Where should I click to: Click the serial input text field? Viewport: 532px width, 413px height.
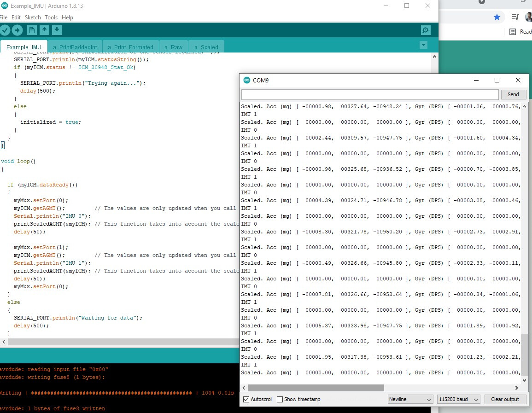tap(369, 94)
